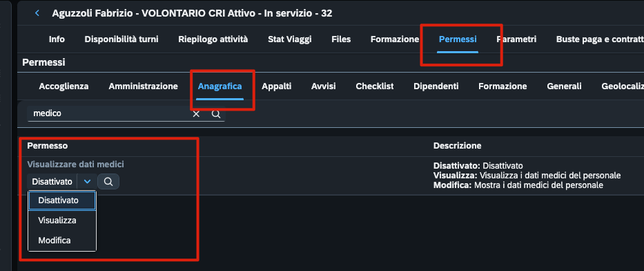Screen dimensions: 644x271
Task: Click the Visualizzare dati medici label
Action: coord(75,165)
